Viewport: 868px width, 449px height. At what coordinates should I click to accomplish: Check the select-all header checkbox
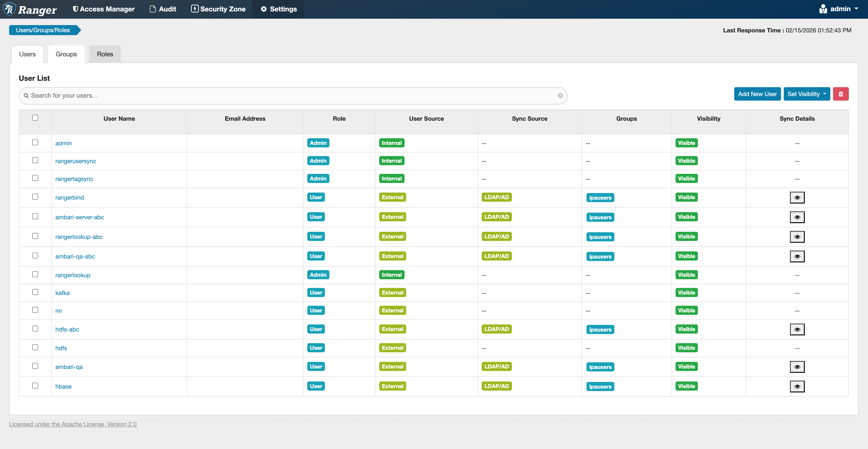tap(35, 118)
